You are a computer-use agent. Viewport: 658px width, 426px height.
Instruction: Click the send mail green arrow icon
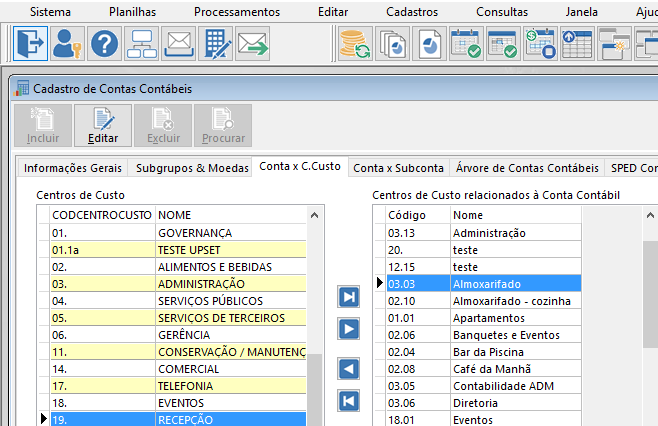pyautogui.click(x=253, y=43)
